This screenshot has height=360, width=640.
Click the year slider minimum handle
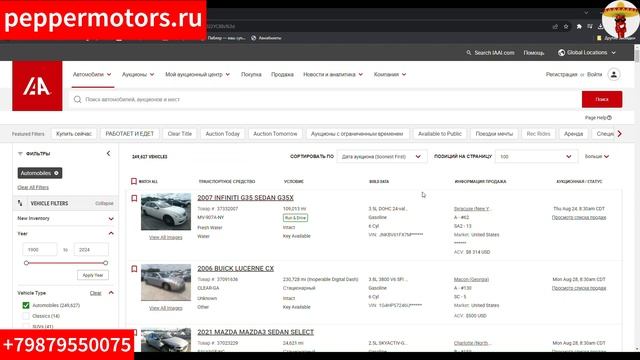[26, 263]
